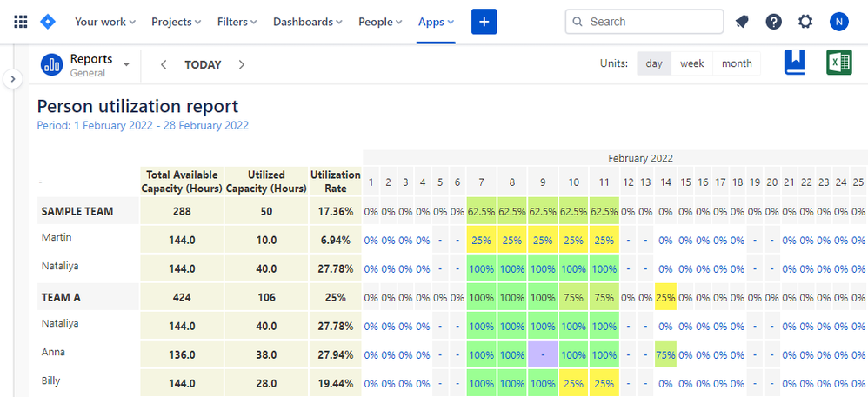Image resolution: width=868 pixels, height=397 pixels.
Task: Open the Filters menu
Action: tap(237, 22)
